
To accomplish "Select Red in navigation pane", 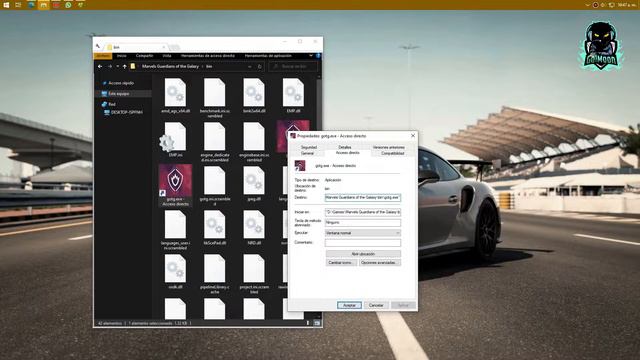I will 109,104.
